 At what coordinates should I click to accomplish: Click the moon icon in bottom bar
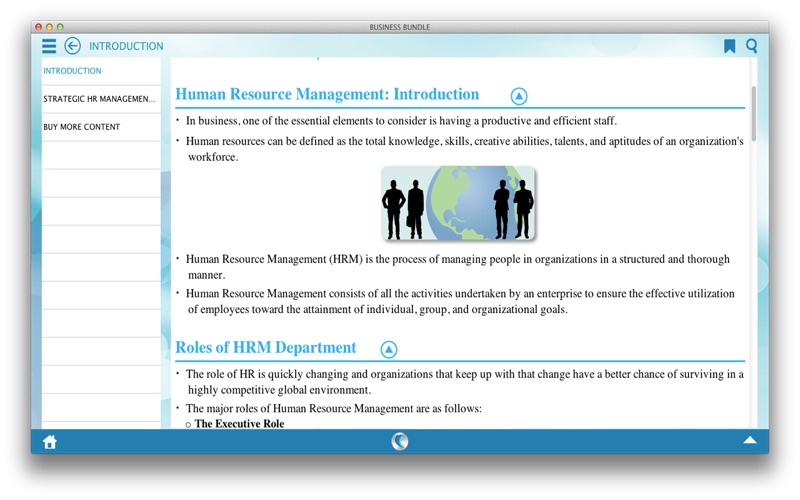(x=400, y=441)
